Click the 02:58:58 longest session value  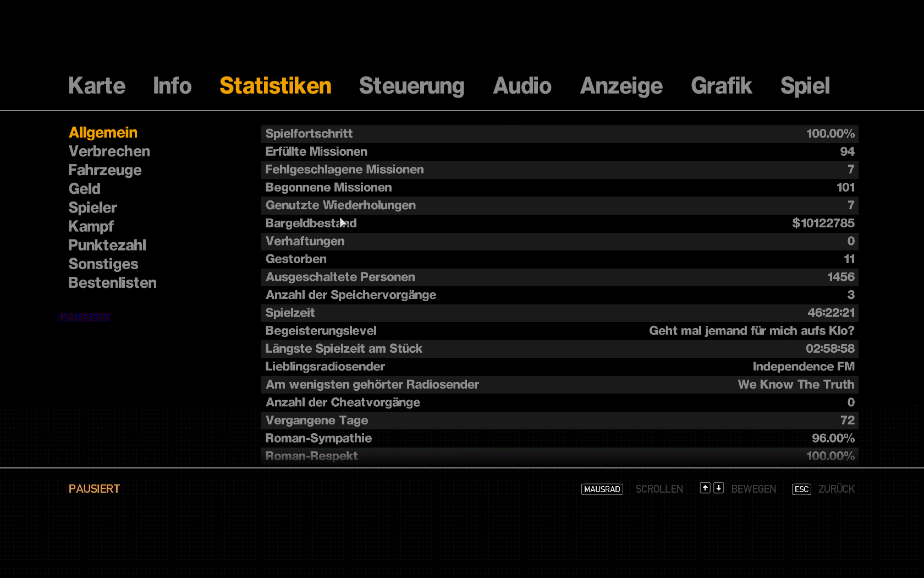coord(830,348)
